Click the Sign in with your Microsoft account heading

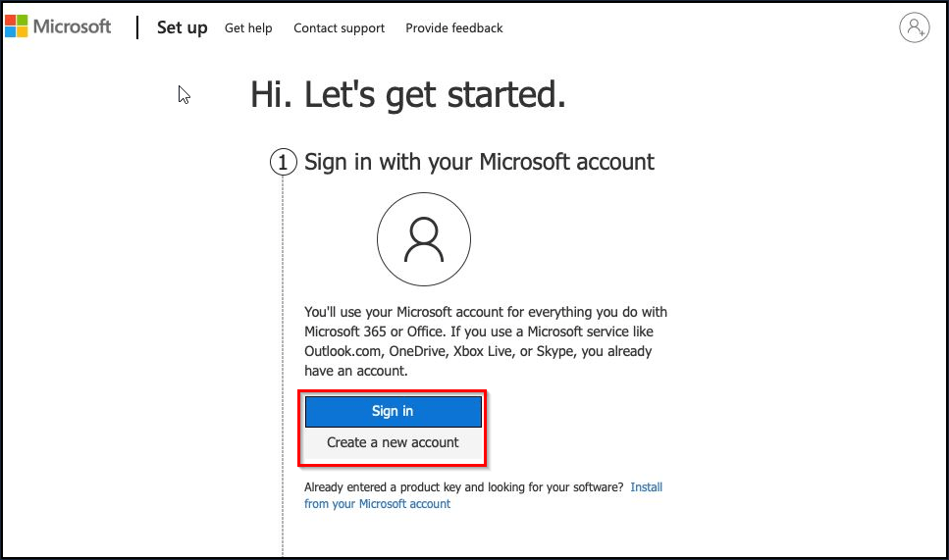479,162
